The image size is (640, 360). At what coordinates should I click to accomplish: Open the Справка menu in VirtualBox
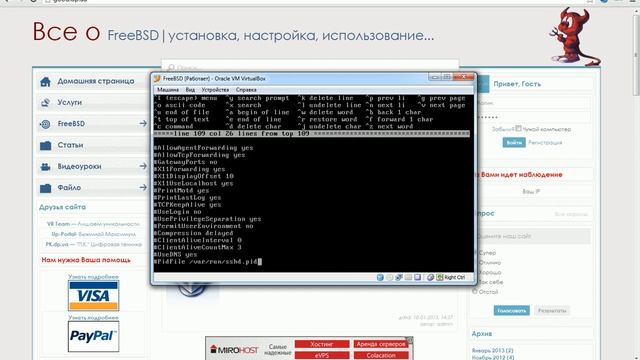tap(246, 89)
